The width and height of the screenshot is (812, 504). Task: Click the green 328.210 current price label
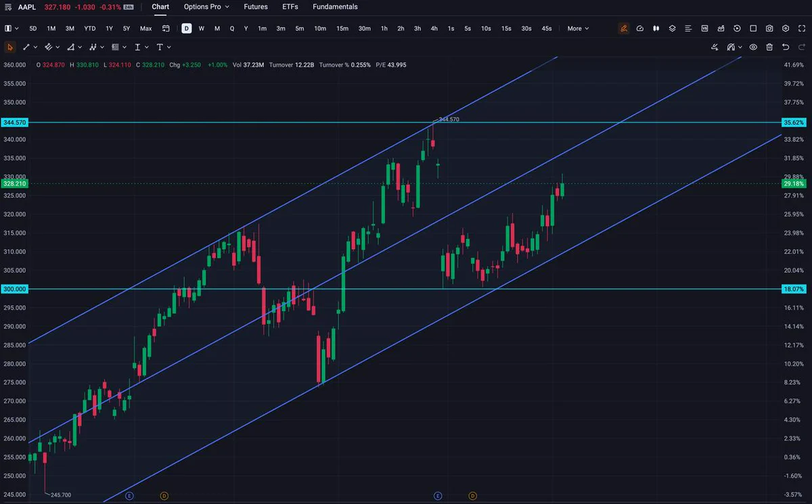15,183
